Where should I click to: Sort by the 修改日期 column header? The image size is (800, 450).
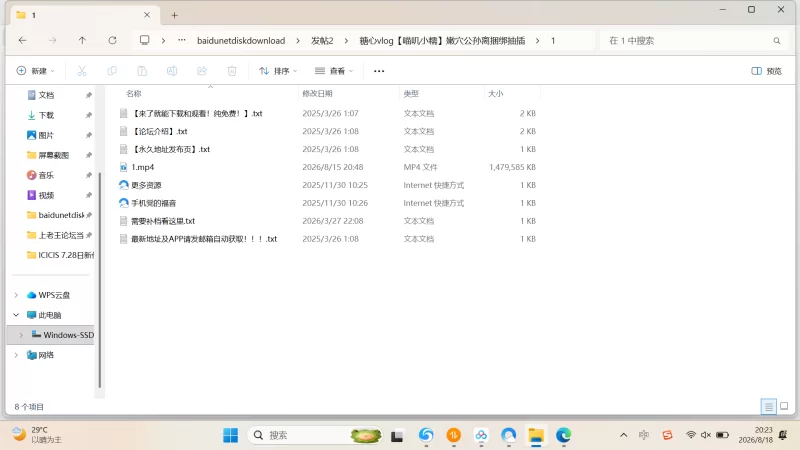[x=317, y=93]
